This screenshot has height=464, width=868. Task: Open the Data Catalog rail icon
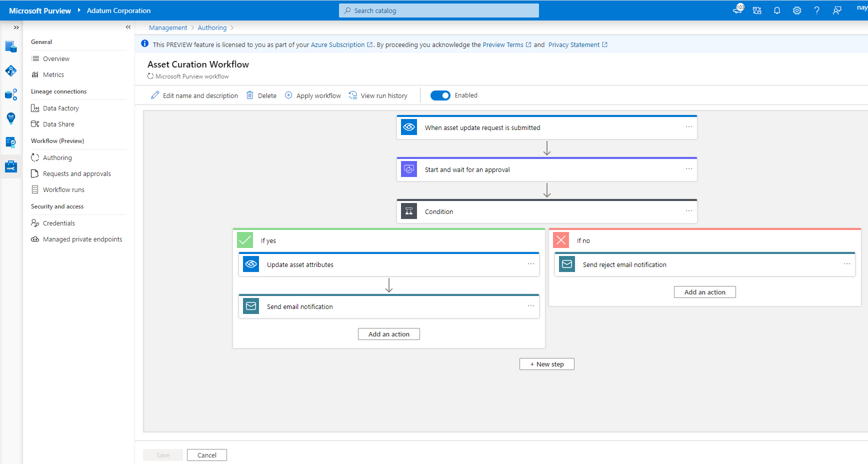pyautogui.click(x=11, y=47)
